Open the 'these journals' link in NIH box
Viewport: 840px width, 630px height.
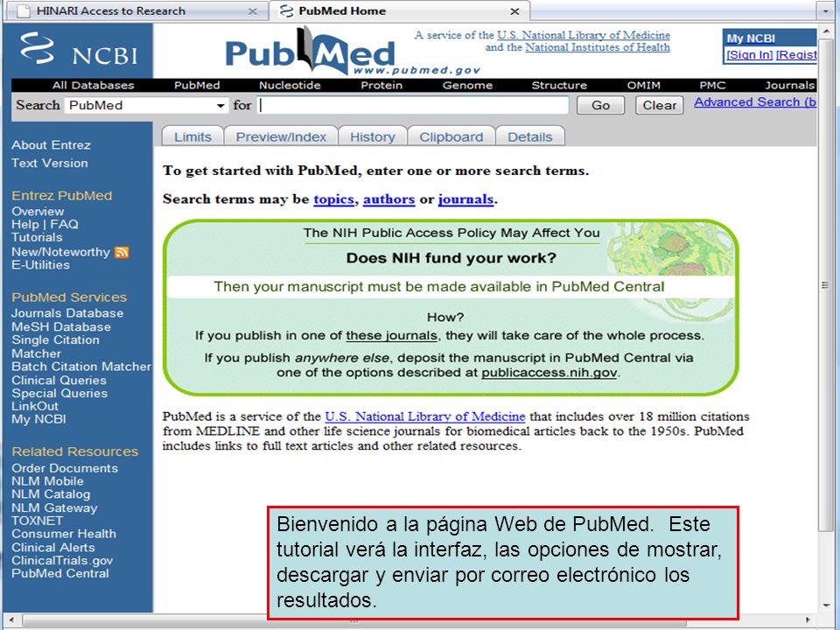pyautogui.click(x=392, y=336)
